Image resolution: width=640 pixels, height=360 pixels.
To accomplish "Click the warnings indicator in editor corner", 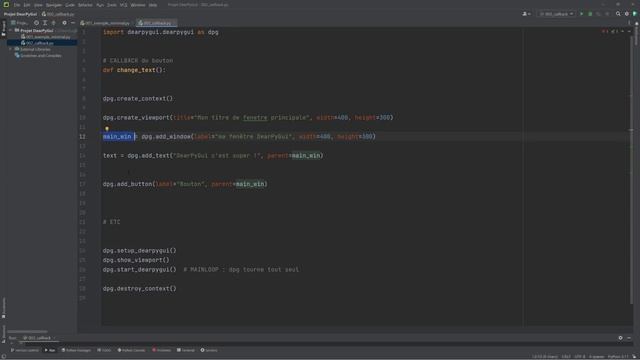I will coord(614,31).
